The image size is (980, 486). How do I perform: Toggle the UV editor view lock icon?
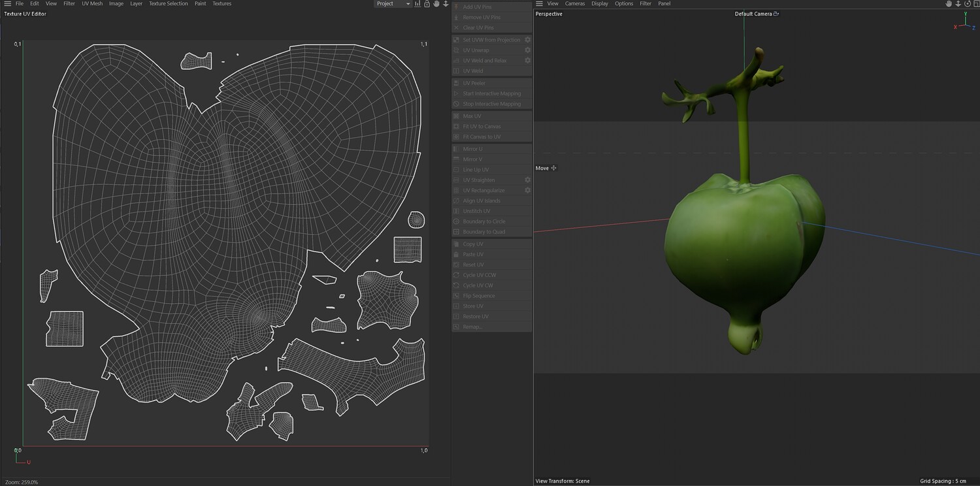427,4
